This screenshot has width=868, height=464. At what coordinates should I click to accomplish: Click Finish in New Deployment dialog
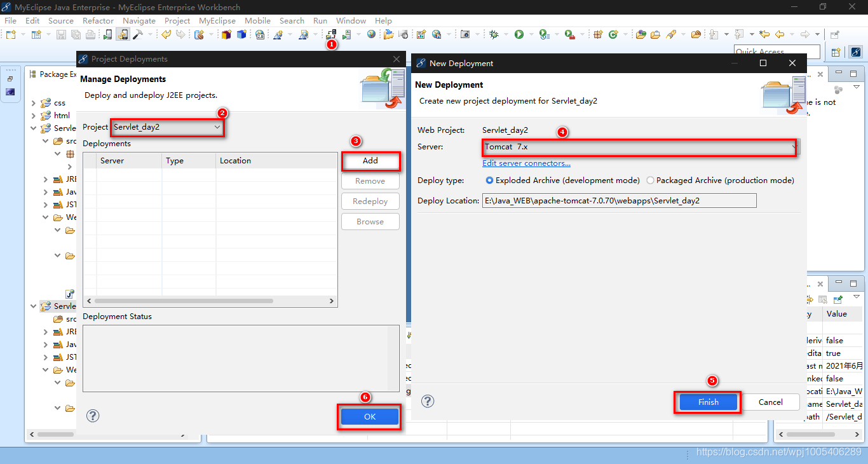pos(709,402)
